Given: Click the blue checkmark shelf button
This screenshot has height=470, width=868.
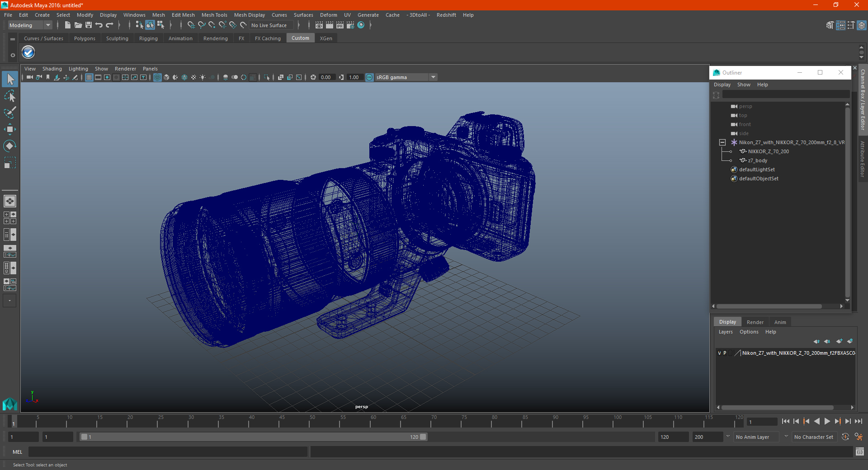Looking at the screenshot, I should [28, 52].
